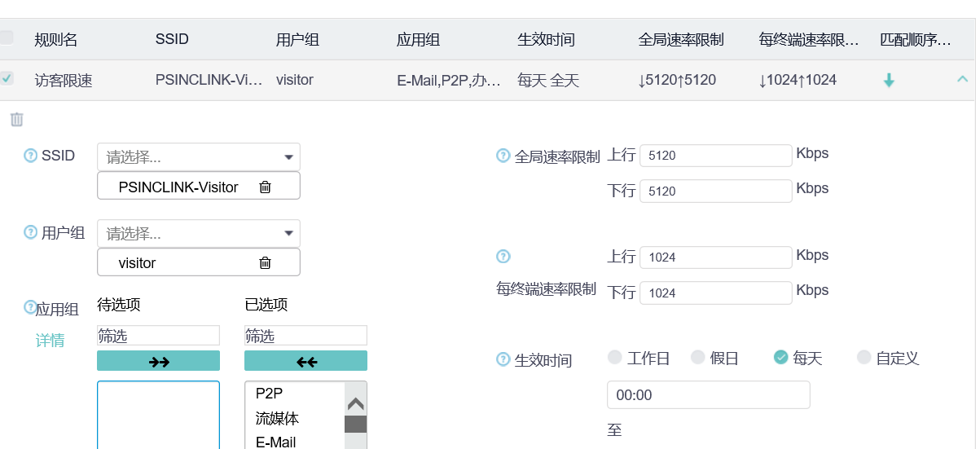Image resolution: width=980 pixels, height=449 pixels.
Task: Uncheck the 访客限速 rule checkbox
Action: pos(7,78)
